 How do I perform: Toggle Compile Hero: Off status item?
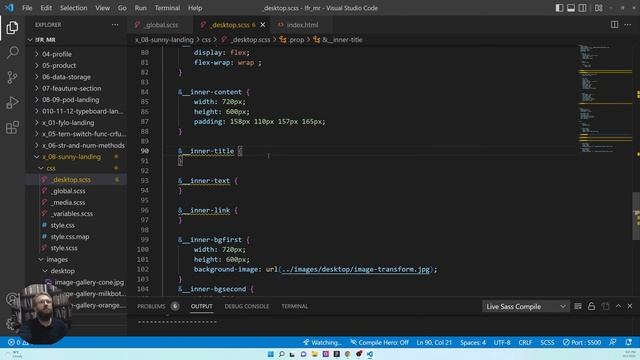[x=379, y=342]
